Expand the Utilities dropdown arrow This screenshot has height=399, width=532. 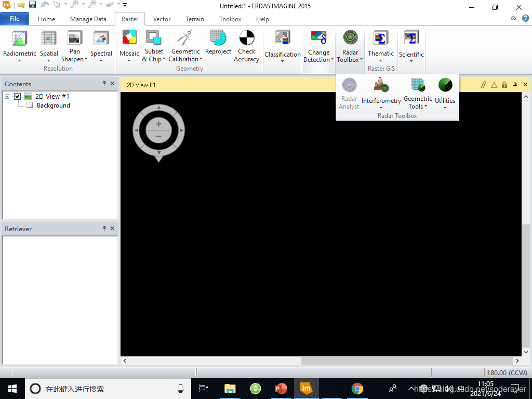(x=445, y=108)
